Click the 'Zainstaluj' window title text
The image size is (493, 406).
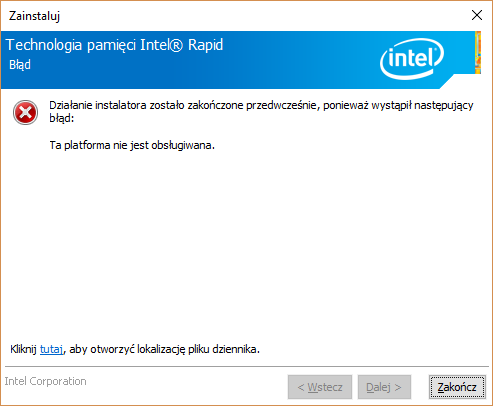pos(34,16)
